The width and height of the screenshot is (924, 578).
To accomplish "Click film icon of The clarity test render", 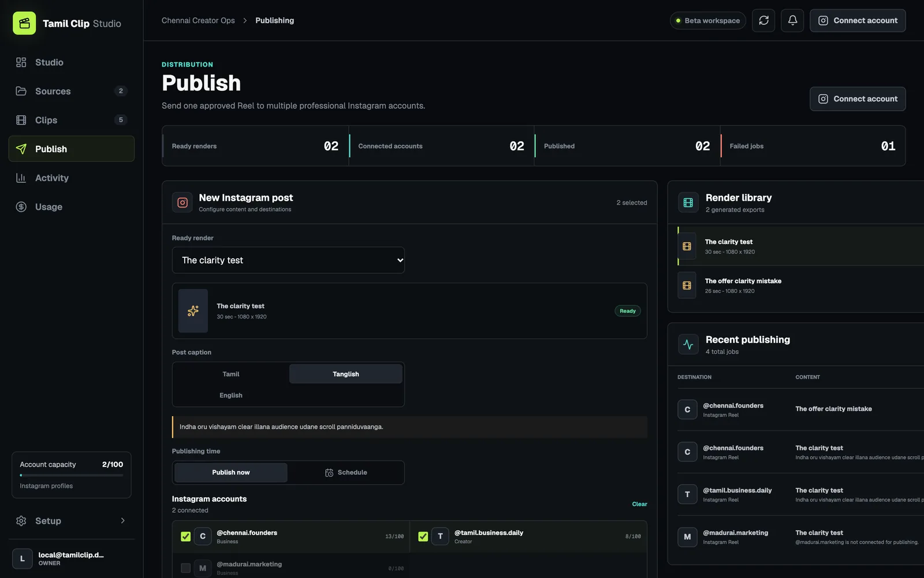I will [x=687, y=246].
